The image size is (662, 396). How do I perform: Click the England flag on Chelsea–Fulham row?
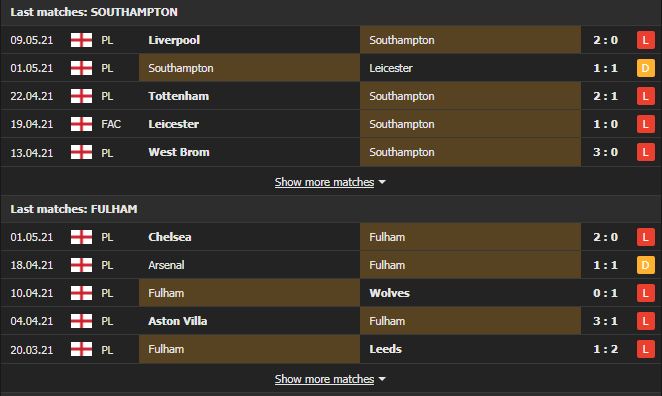81,237
